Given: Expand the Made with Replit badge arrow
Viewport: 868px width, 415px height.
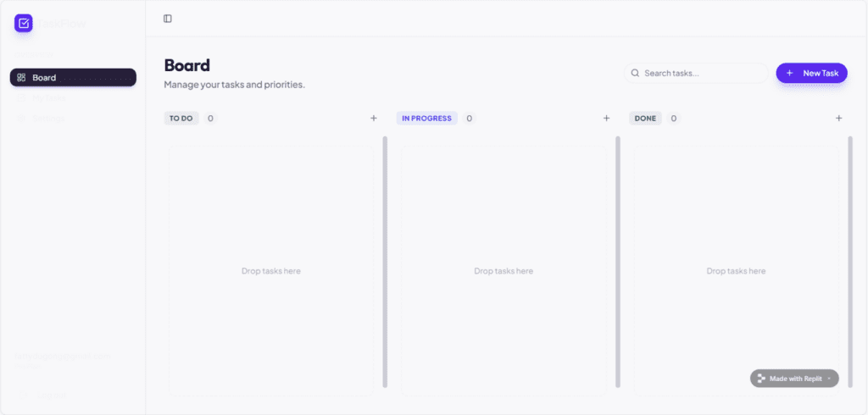Looking at the screenshot, I should [x=829, y=379].
